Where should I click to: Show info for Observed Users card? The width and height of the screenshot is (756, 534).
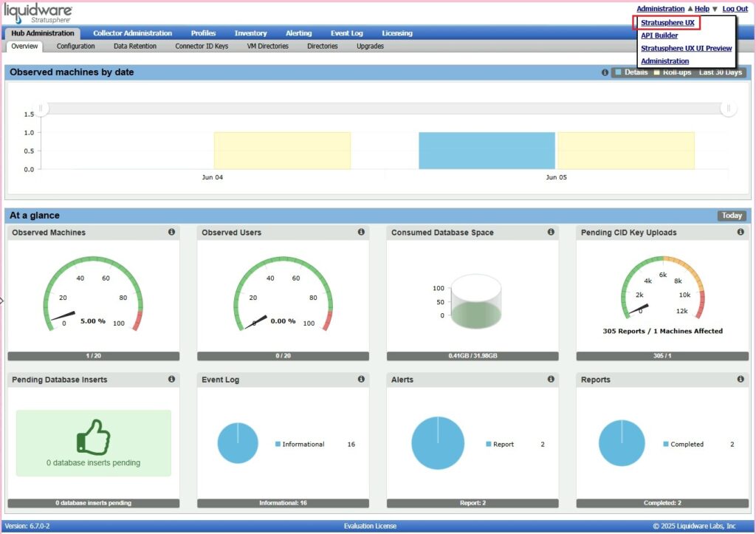click(x=361, y=232)
